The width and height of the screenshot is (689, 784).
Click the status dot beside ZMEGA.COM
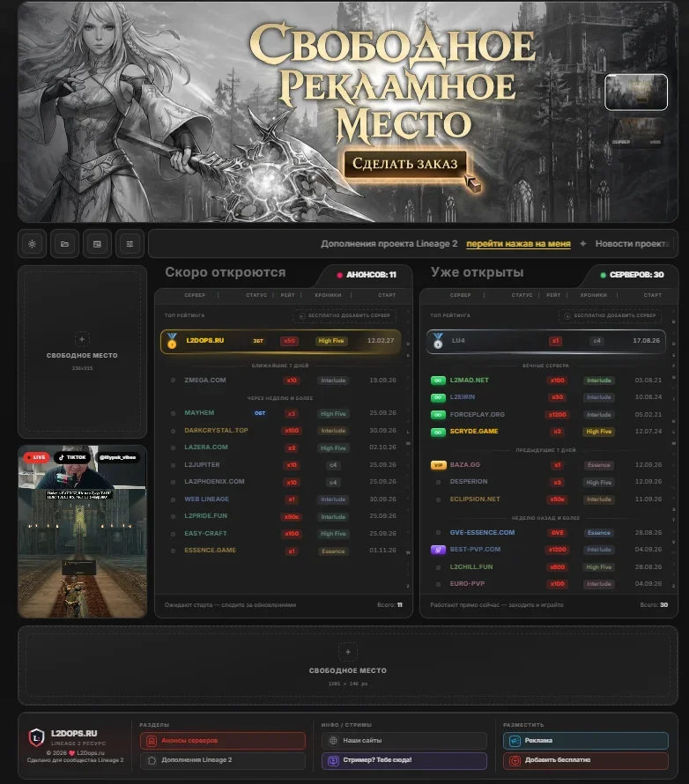tap(173, 381)
